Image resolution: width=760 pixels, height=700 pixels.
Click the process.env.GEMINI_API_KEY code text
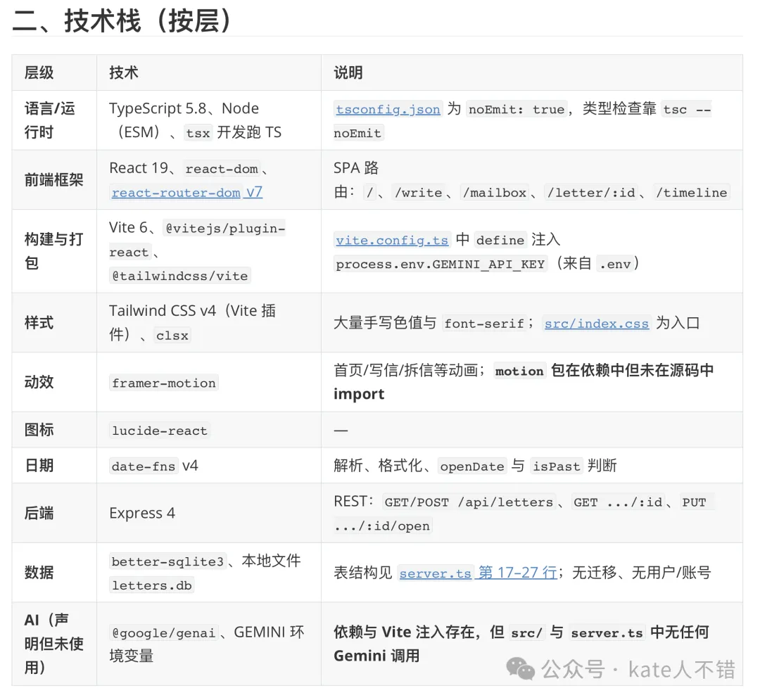coord(440,265)
